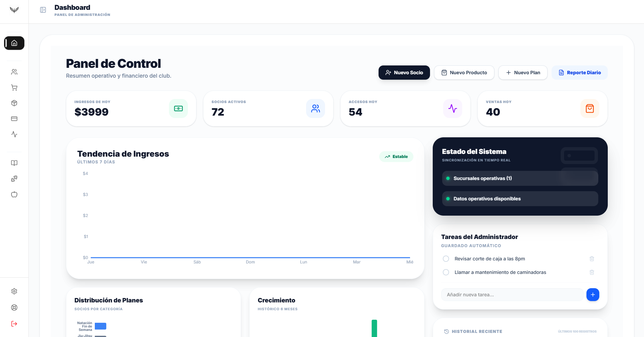Open the products box sidebar icon

(14, 103)
